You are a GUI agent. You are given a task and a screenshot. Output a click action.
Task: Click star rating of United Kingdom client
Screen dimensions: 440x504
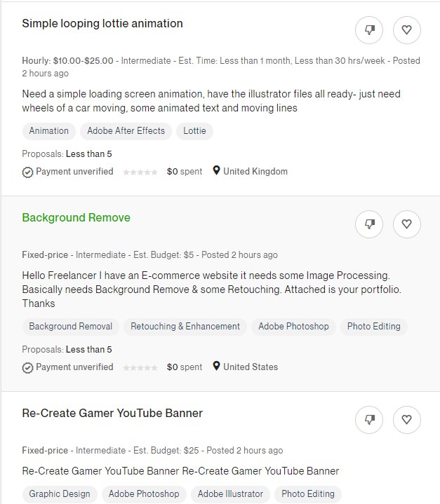coord(140,172)
